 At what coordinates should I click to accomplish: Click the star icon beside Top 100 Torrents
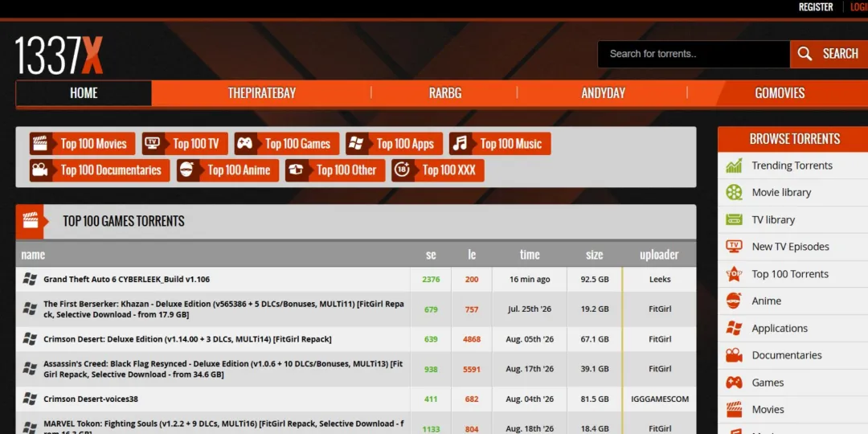734,273
